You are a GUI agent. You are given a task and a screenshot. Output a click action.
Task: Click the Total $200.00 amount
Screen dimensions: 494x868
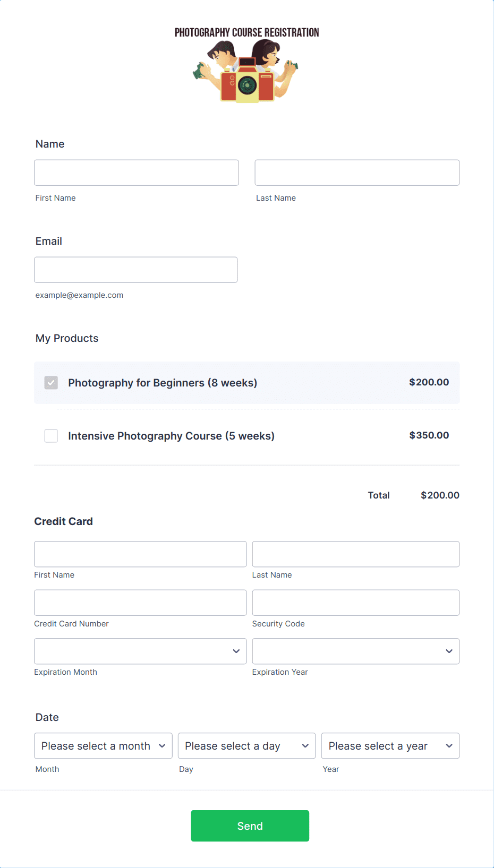tap(440, 495)
